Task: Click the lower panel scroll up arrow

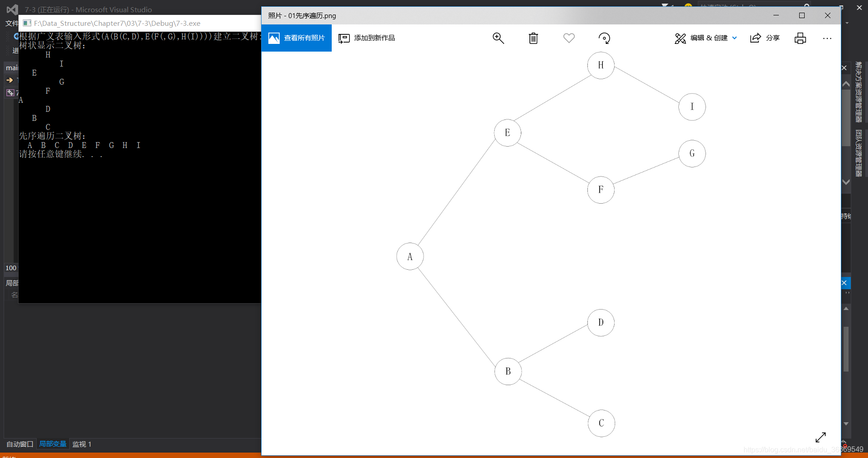Action: pyautogui.click(x=846, y=308)
